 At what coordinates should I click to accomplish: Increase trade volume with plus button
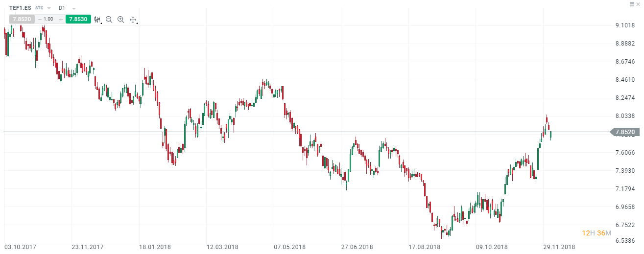coord(61,19)
